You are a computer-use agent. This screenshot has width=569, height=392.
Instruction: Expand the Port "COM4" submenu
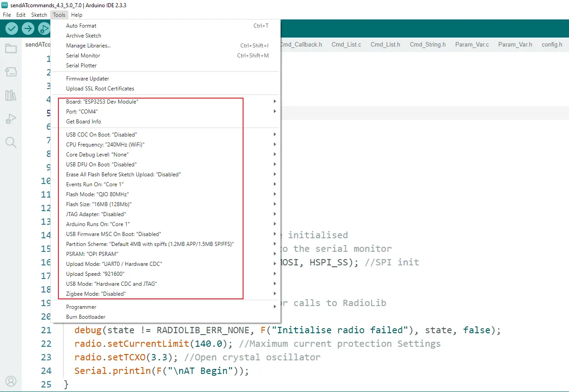82,112
